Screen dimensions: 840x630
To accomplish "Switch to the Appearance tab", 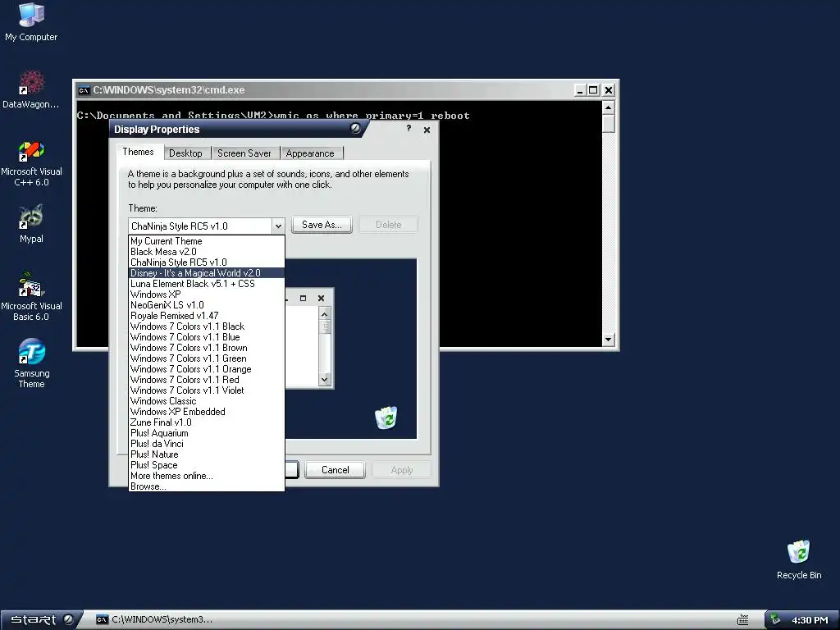I will pyautogui.click(x=310, y=153).
